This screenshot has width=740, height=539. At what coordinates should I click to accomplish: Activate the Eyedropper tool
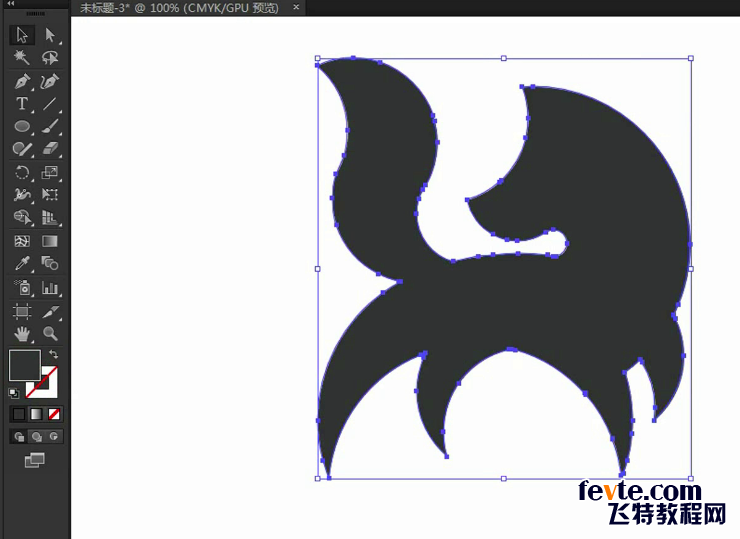21,264
